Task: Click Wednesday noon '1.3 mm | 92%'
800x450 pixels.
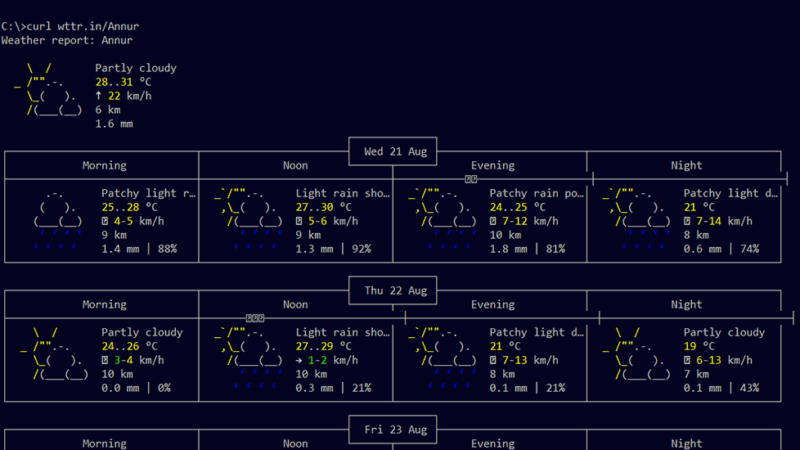Action: pyautogui.click(x=333, y=249)
